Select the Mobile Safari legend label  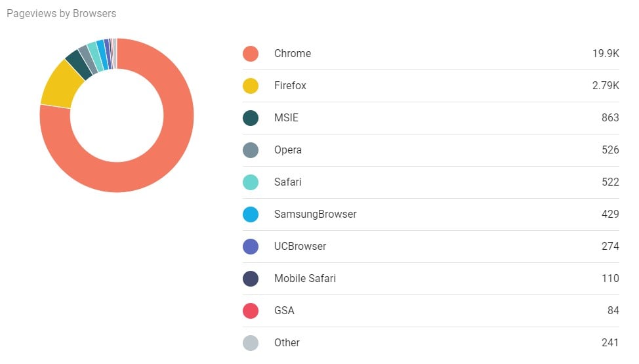point(304,279)
